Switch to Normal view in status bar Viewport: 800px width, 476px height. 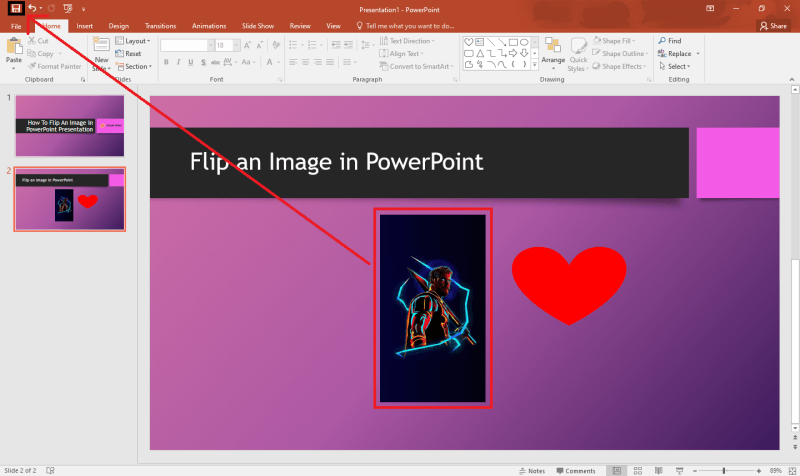616,470
